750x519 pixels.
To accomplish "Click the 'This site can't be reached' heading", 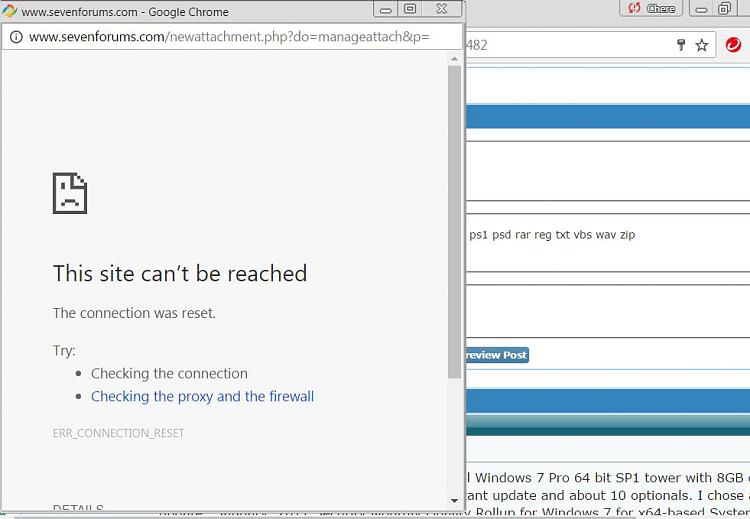I will (180, 274).
